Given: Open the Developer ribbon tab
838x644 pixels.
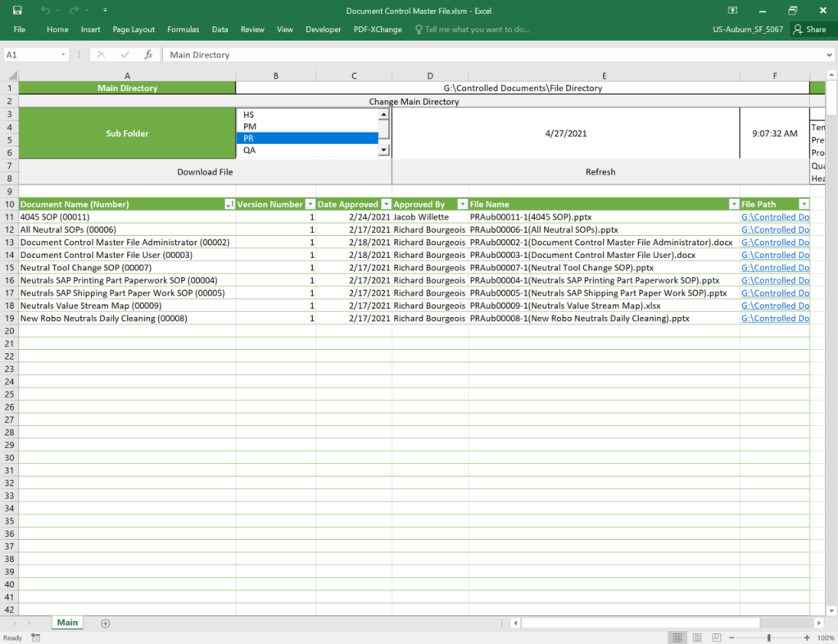Looking at the screenshot, I should pyautogui.click(x=323, y=29).
